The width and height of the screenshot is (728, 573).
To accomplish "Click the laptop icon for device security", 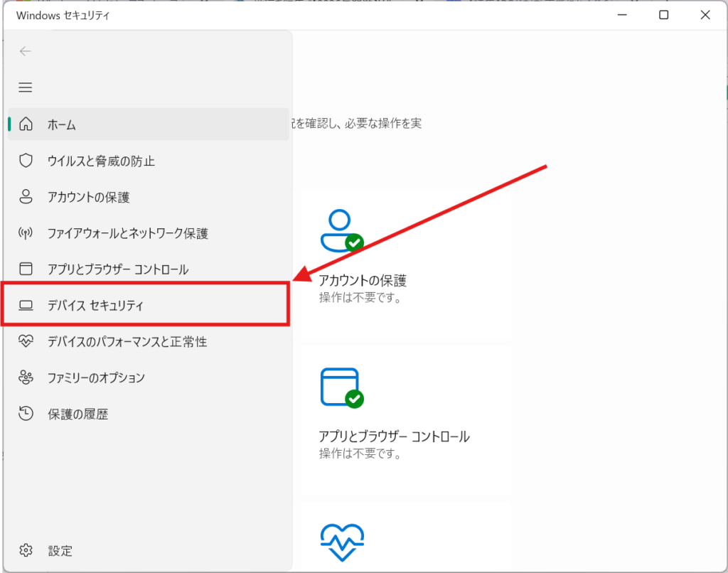I will click(26, 306).
